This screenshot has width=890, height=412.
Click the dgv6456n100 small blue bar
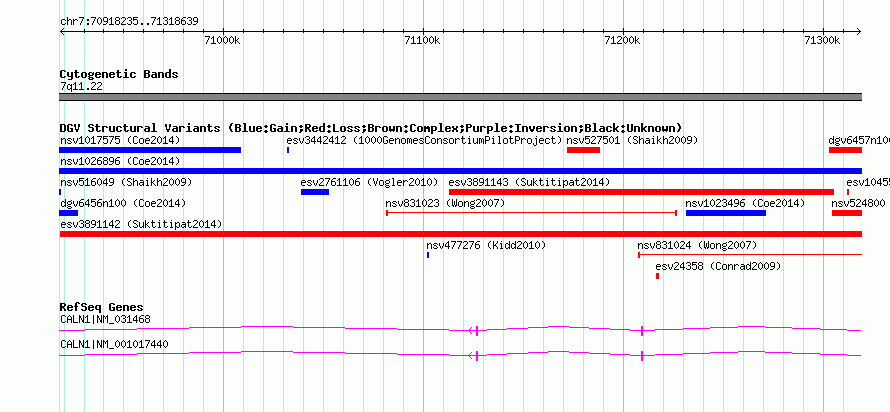(x=68, y=213)
